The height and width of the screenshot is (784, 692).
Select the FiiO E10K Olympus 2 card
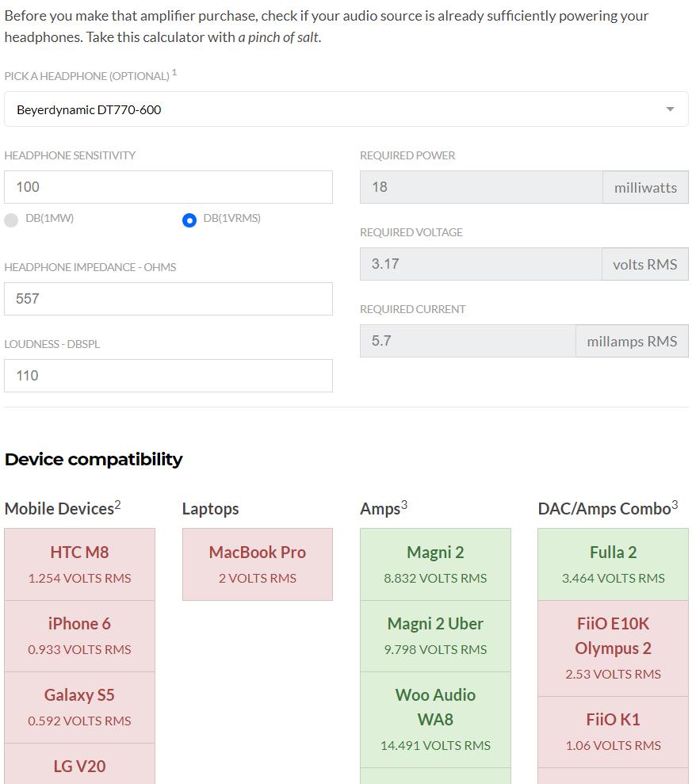[613, 648]
